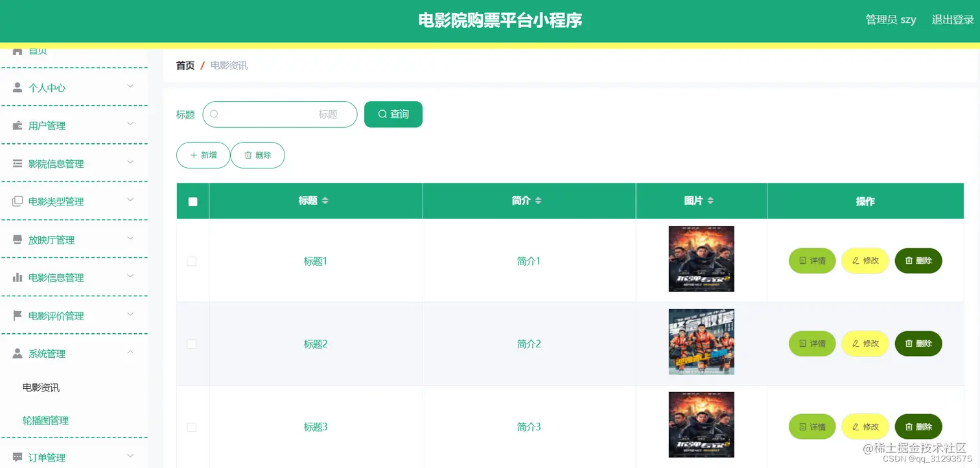This screenshot has height=468, width=980.
Task: Expand the 电影评价管理 menu chevron
Action: (130, 314)
